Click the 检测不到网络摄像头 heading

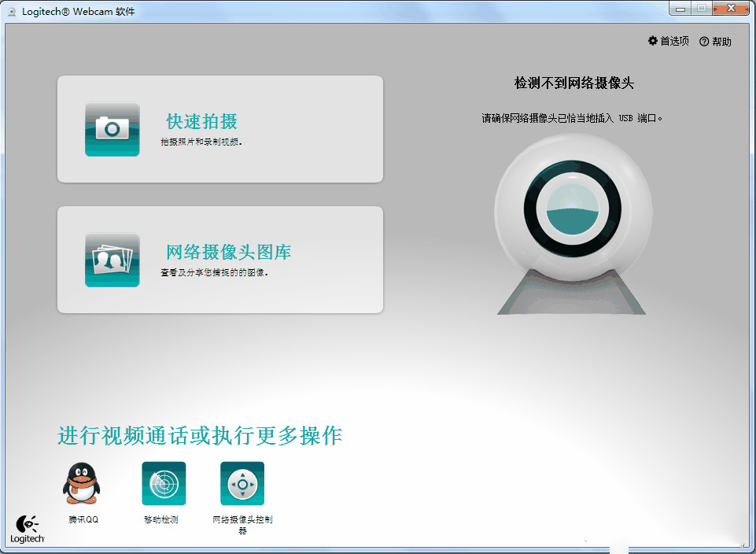(573, 83)
